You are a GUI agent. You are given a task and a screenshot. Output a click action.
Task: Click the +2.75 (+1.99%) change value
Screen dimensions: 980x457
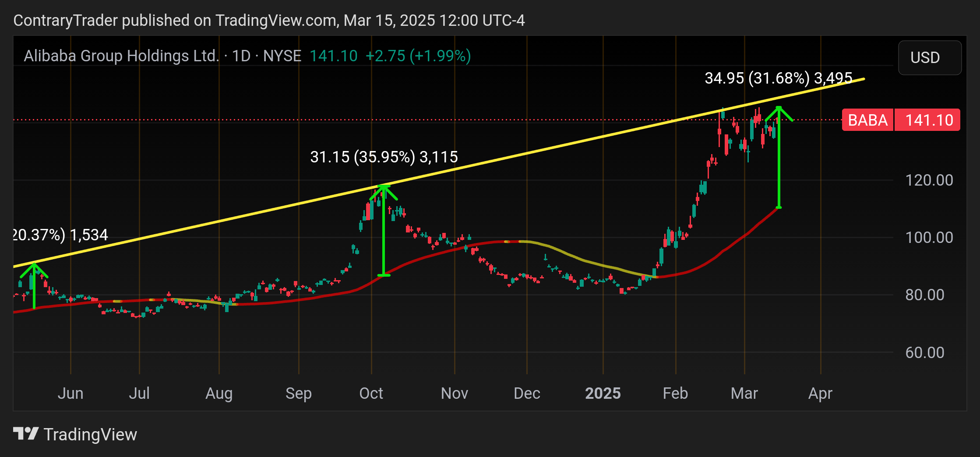click(418, 56)
